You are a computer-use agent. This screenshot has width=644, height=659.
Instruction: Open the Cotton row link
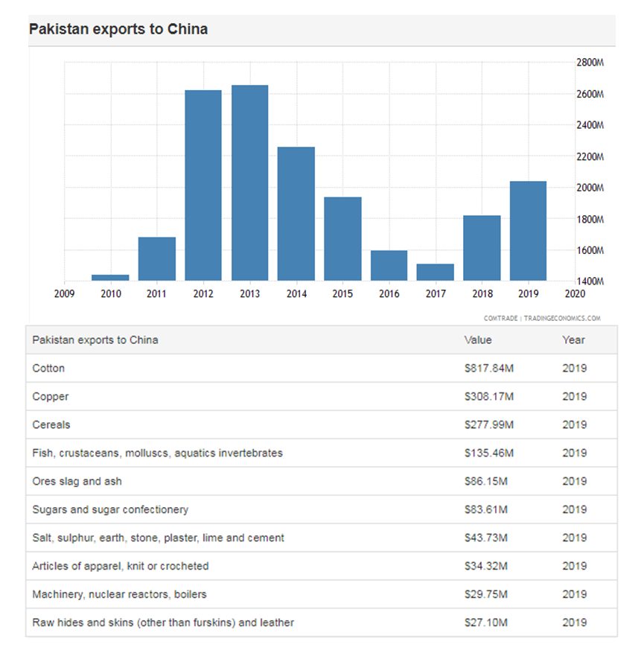[x=48, y=369]
